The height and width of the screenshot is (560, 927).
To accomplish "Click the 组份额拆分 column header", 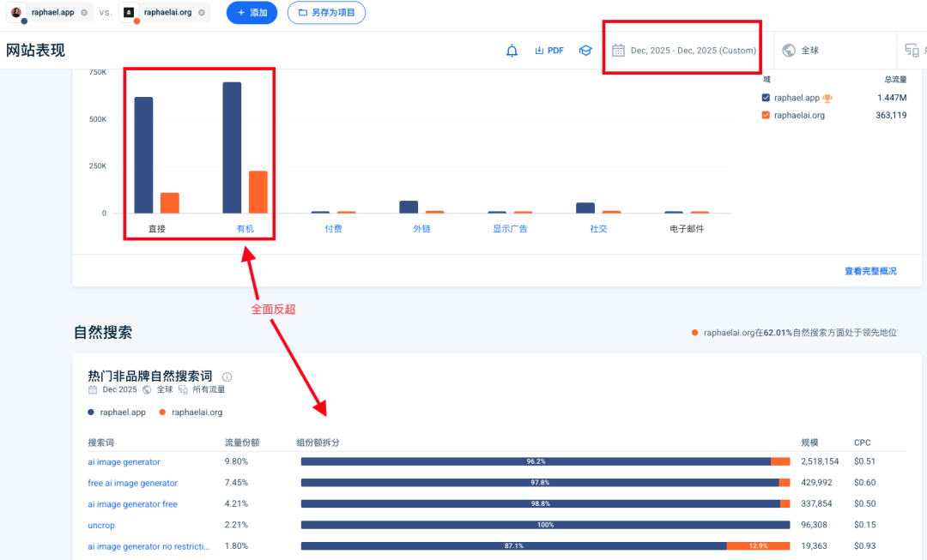I will pos(318,443).
